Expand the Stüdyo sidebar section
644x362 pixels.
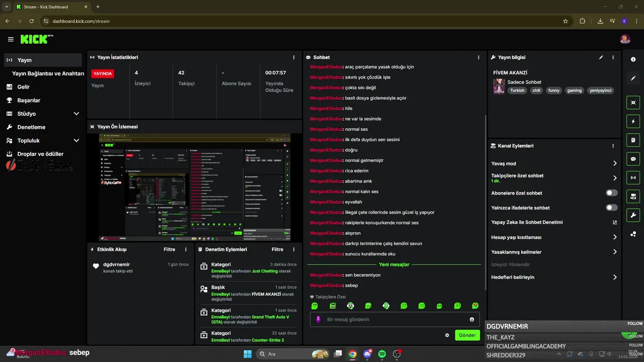(43, 114)
